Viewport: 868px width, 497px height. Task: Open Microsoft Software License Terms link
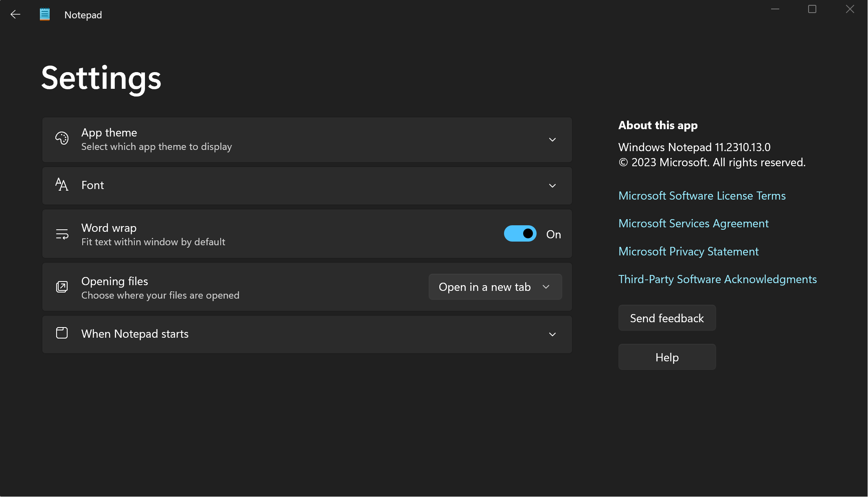(702, 196)
